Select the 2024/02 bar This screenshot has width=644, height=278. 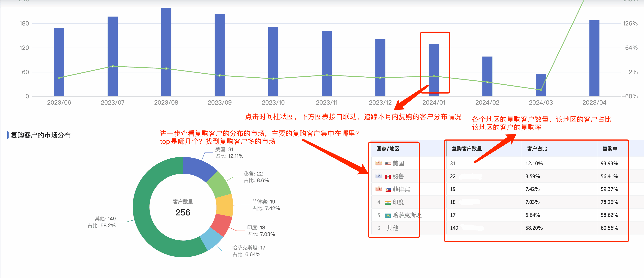click(x=487, y=76)
